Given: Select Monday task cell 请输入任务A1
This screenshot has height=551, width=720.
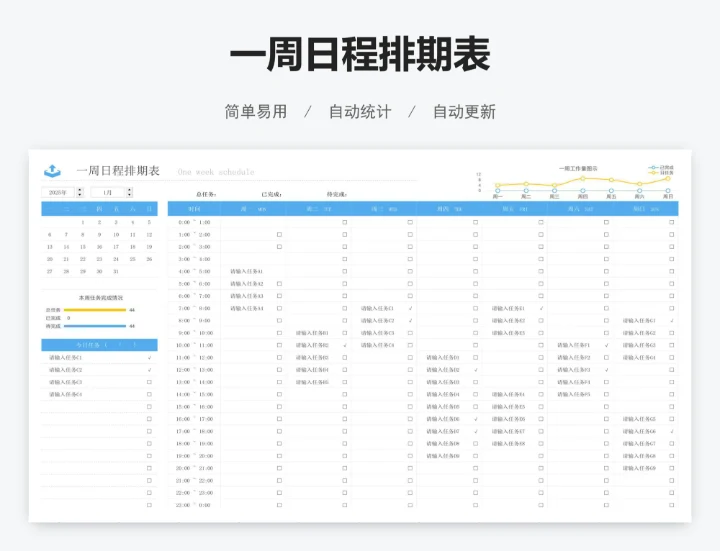Looking at the screenshot, I should pyautogui.click(x=247, y=271).
